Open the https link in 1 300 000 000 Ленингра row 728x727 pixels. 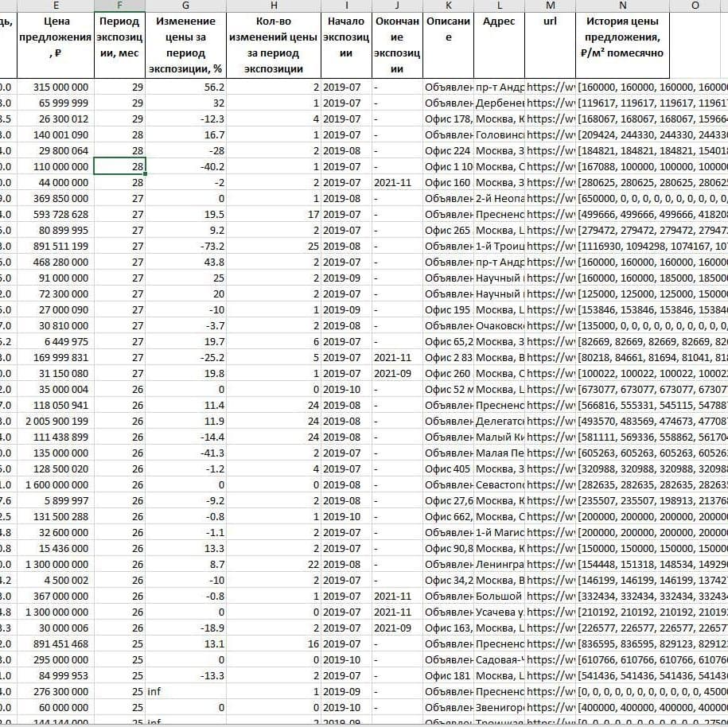(x=551, y=564)
